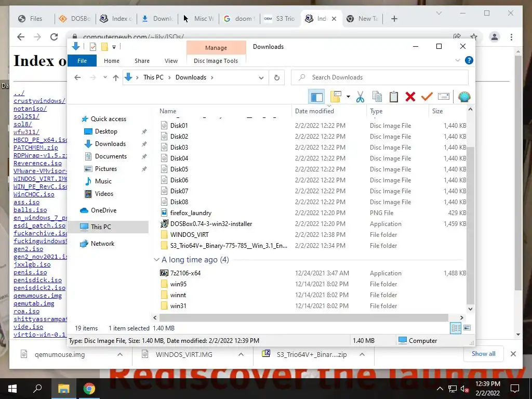This screenshot has width=532, height=399.
Task: Select the firefox_laundry PNG file
Action: (191, 212)
